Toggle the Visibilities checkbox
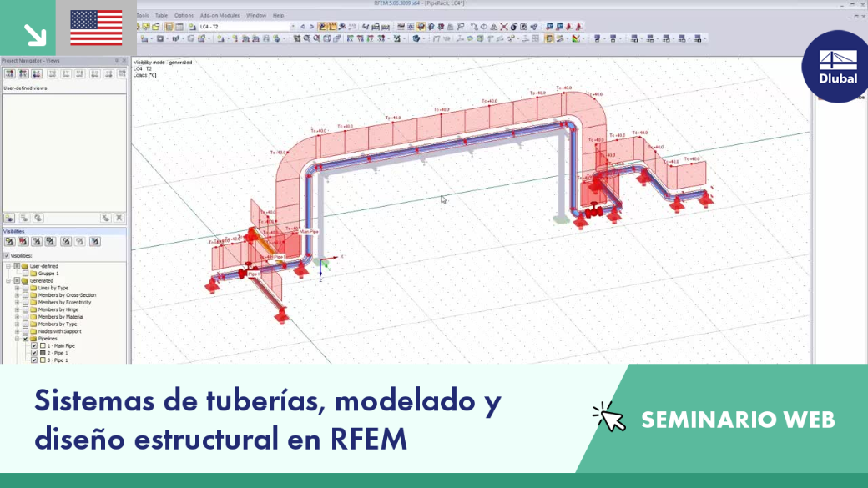The height and width of the screenshot is (488, 868). [7, 255]
